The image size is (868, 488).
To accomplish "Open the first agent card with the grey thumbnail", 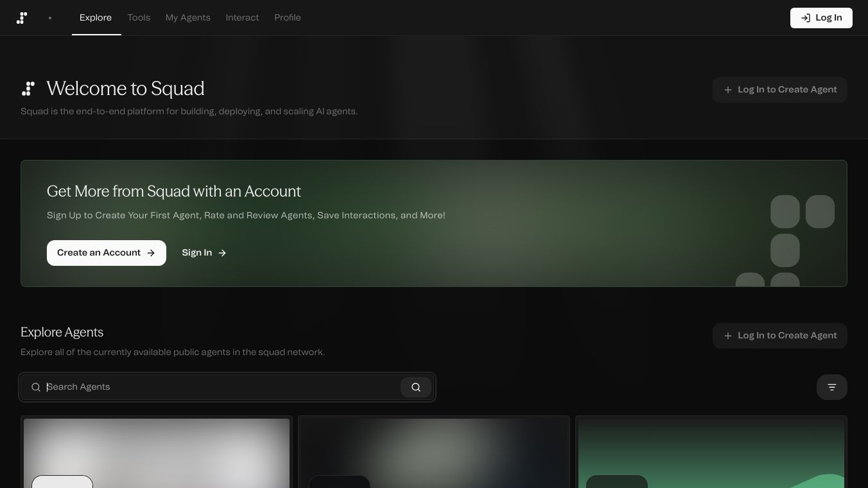I will click(157, 453).
